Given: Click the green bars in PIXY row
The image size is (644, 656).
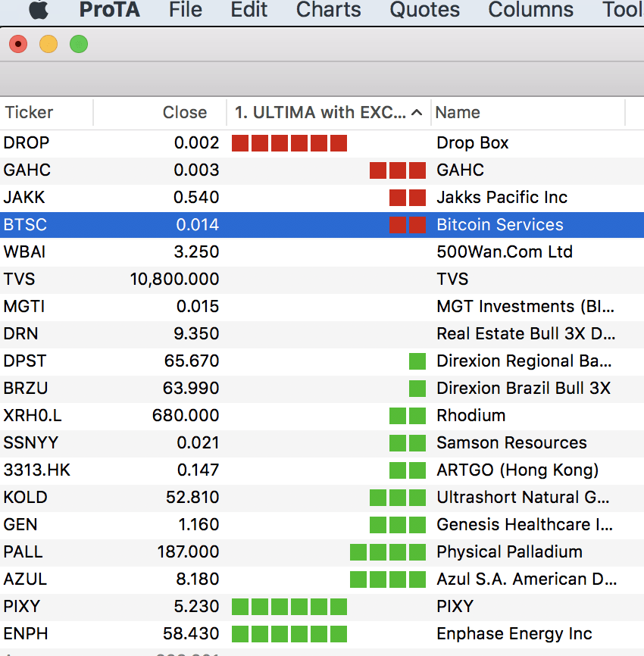Looking at the screenshot, I should coord(289,607).
